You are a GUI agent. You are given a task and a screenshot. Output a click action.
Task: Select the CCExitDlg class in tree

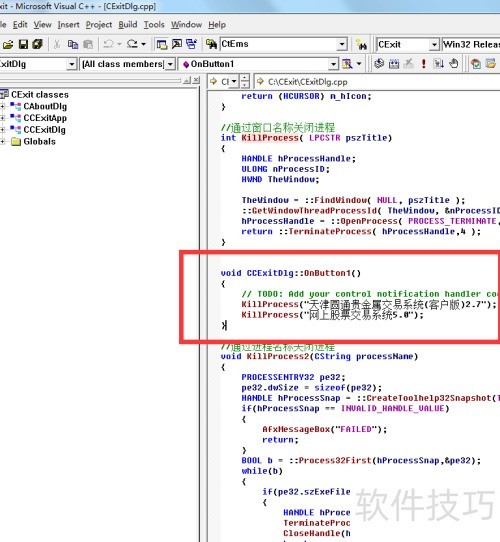tap(44, 130)
